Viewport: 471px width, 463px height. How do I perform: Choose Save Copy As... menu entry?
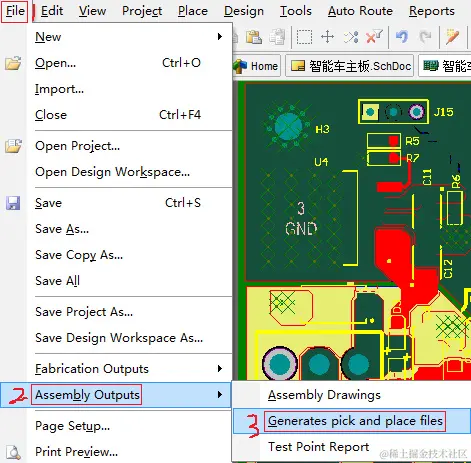(x=129, y=255)
